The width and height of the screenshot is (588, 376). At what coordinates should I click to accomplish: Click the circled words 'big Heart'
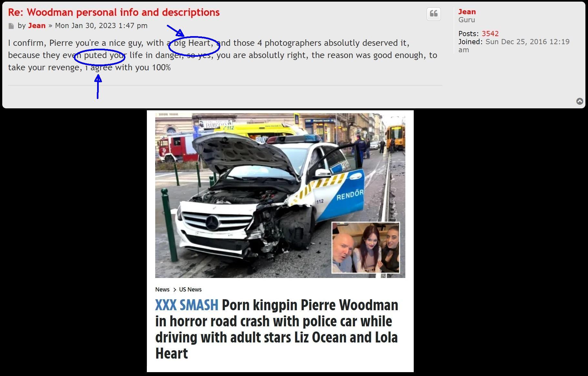click(194, 43)
